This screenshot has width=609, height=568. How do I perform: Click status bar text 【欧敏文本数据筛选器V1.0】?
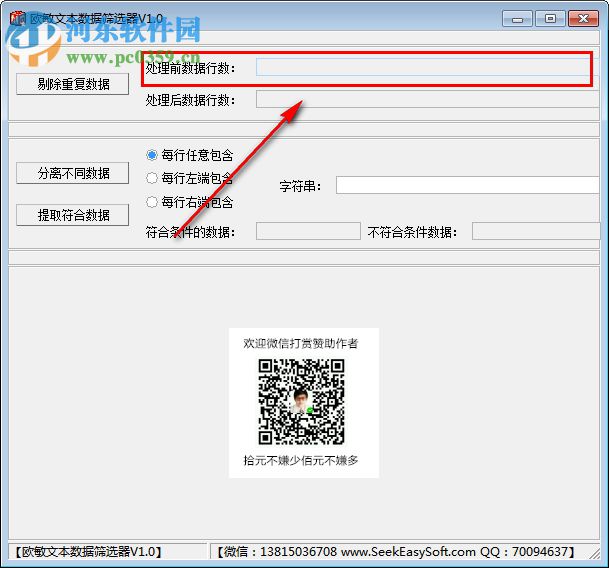coord(88,552)
